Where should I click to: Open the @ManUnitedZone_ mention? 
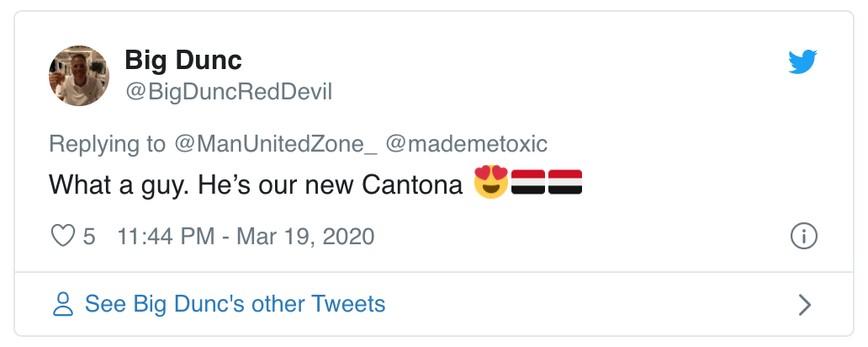coord(276,143)
